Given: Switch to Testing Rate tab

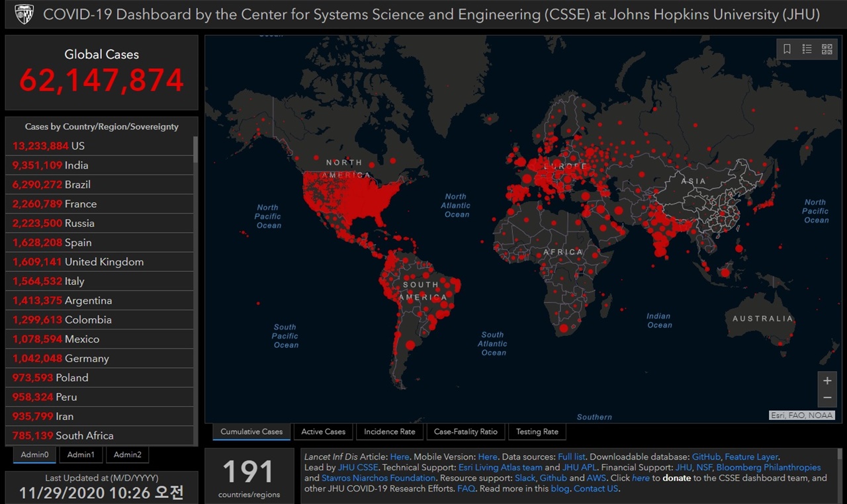Looking at the screenshot, I should pos(537,432).
